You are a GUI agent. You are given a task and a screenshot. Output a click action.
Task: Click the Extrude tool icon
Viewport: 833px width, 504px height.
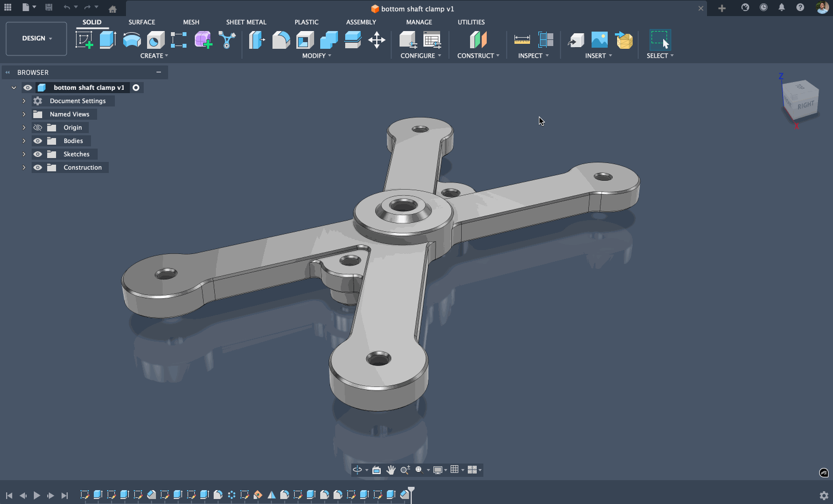pos(107,40)
